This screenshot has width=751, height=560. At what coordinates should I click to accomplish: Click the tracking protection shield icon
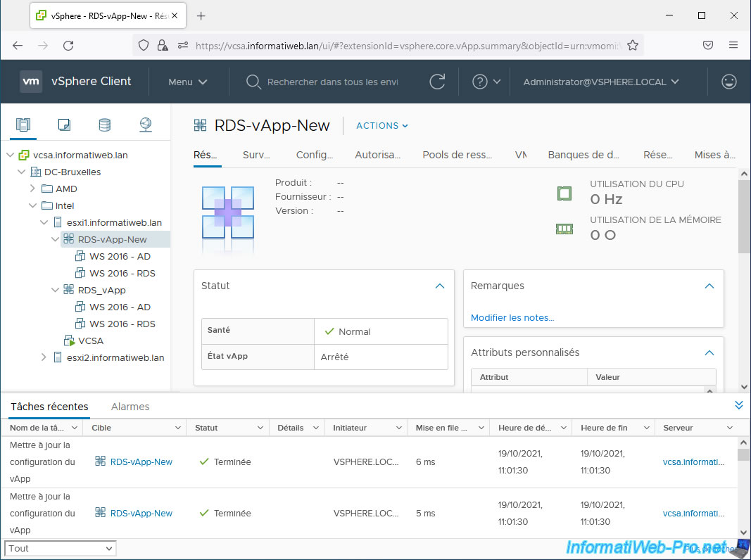[x=143, y=46]
